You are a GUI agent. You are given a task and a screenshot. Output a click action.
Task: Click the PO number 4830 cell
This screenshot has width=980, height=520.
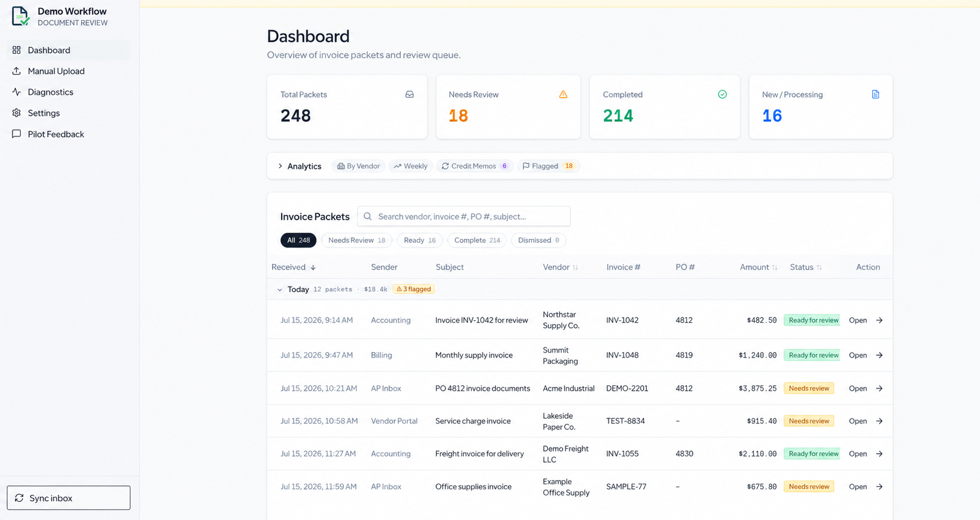(684, 454)
